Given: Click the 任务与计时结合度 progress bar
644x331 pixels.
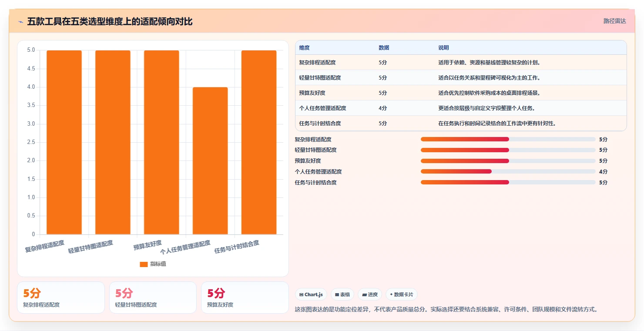Looking at the screenshot, I should pos(508,182).
